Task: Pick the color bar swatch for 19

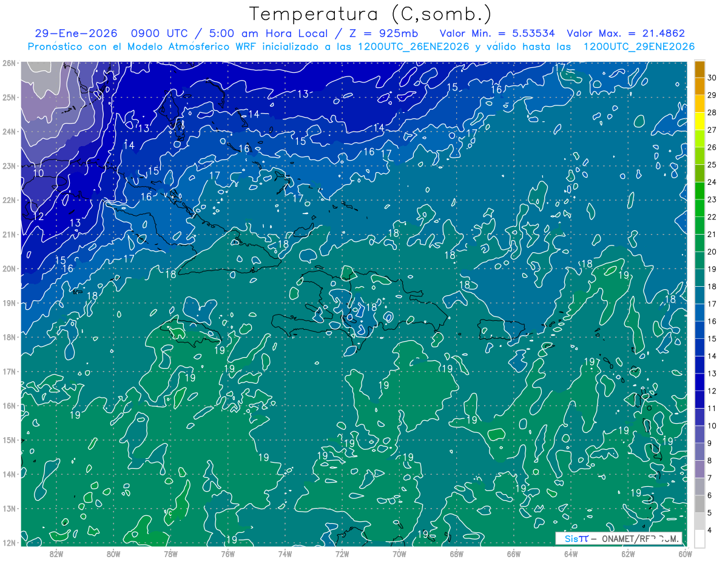Action: pyautogui.click(x=699, y=261)
